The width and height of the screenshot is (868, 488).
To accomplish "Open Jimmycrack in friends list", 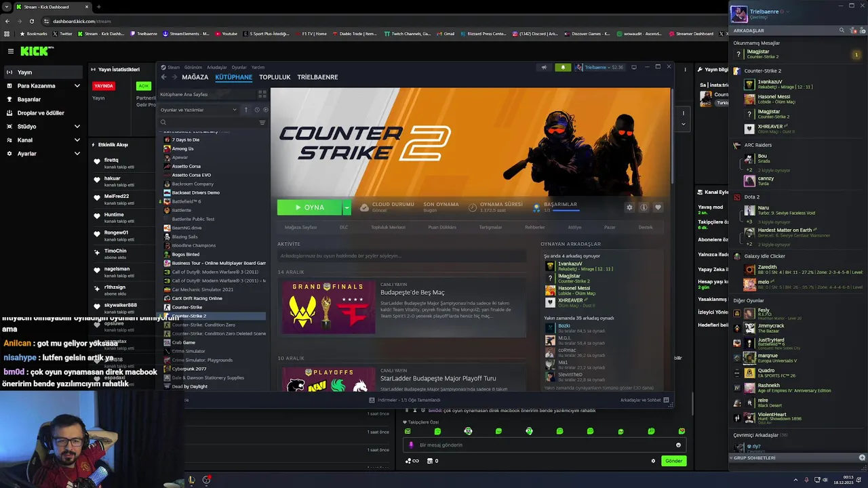I will tap(770, 328).
